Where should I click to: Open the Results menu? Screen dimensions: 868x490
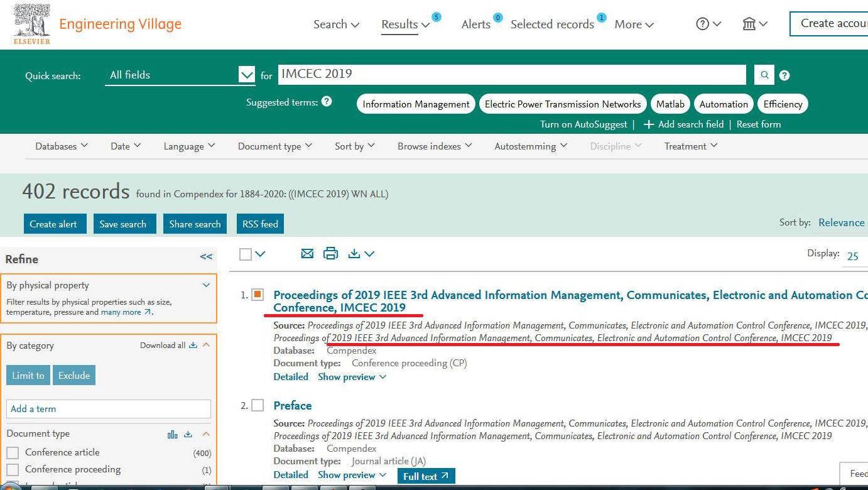click(406, 24)
